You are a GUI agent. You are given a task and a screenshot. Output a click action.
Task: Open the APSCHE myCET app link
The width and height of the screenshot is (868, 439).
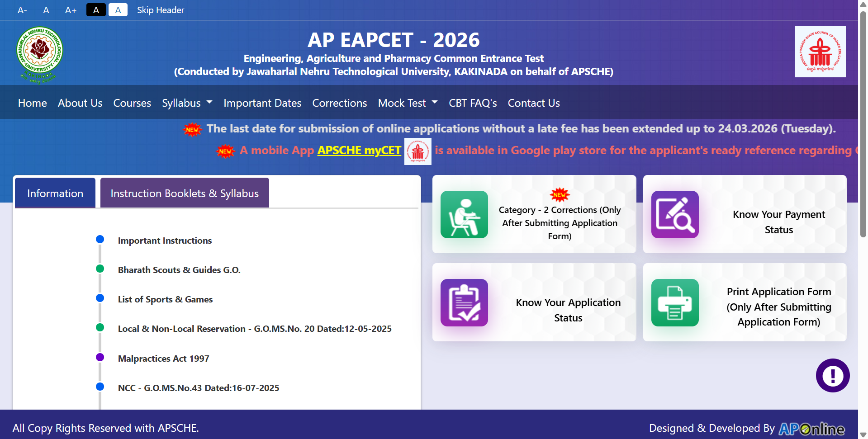[x=359, y=150]
